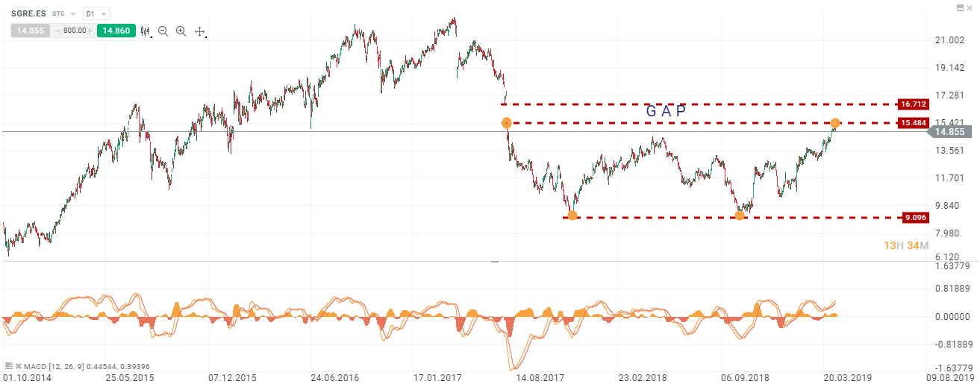Image resolution: width=980 pixels, height=390 pixels.
Task: Zoom in the chart
Action: [181, 31]
